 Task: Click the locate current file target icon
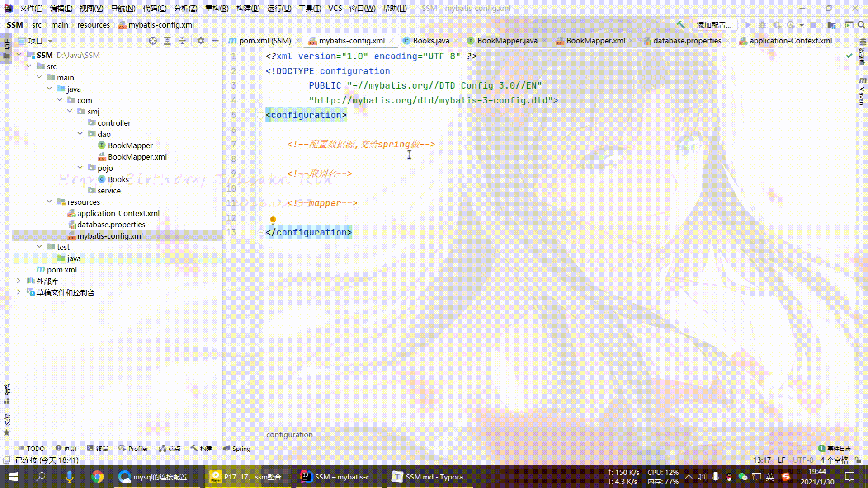click(x=153, y=41)
